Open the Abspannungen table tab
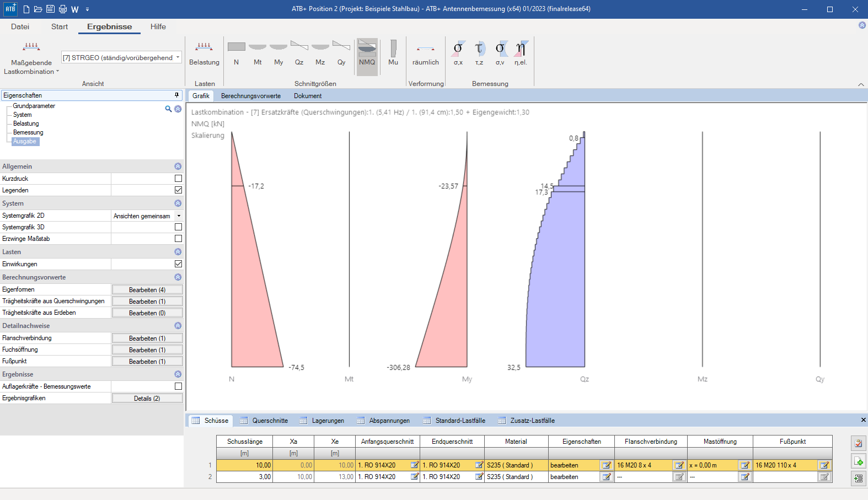Screen dimensions: 868x500 point(383,421)
